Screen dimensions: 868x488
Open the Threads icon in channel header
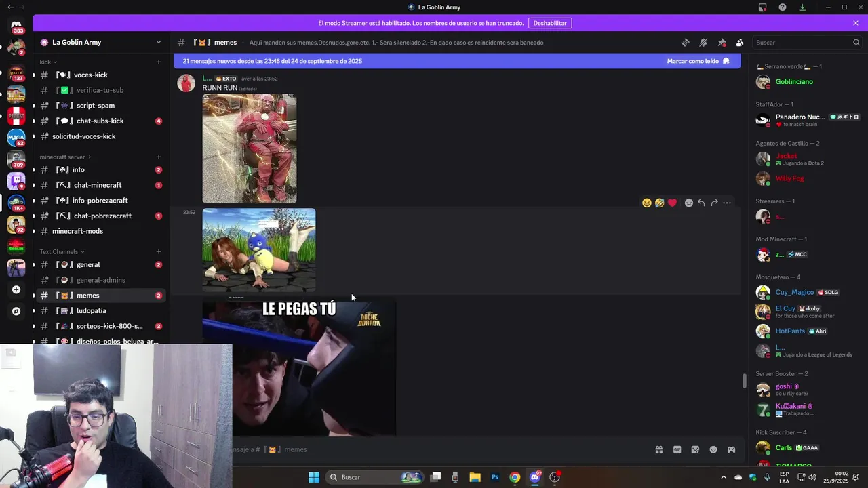click(685, 42)
